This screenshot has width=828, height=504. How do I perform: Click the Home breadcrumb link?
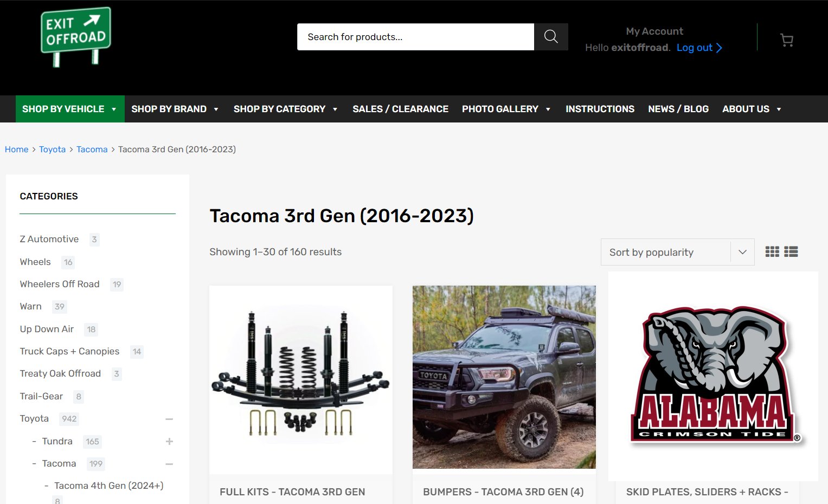(x=16, y=149)
